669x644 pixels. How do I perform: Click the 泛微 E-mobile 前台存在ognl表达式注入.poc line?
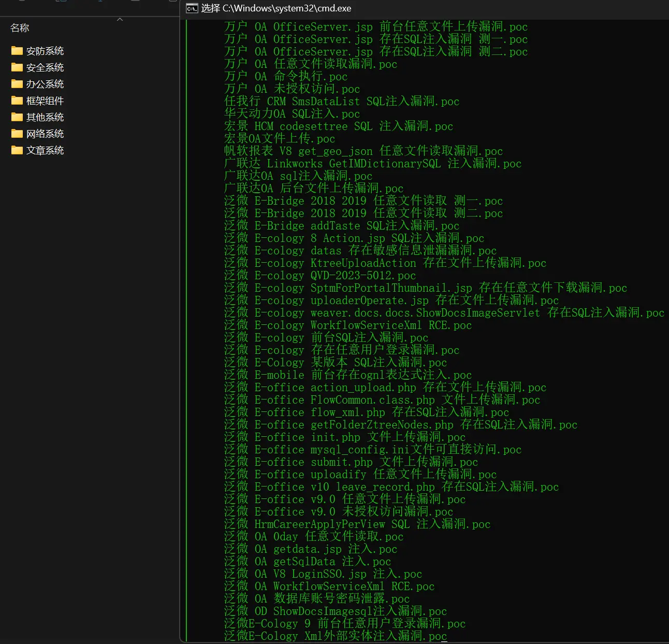click(x=348, y=375)
